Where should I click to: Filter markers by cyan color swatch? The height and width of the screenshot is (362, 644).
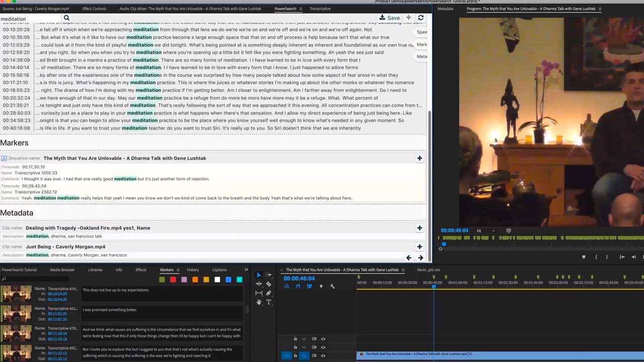[x=239, y=280]
